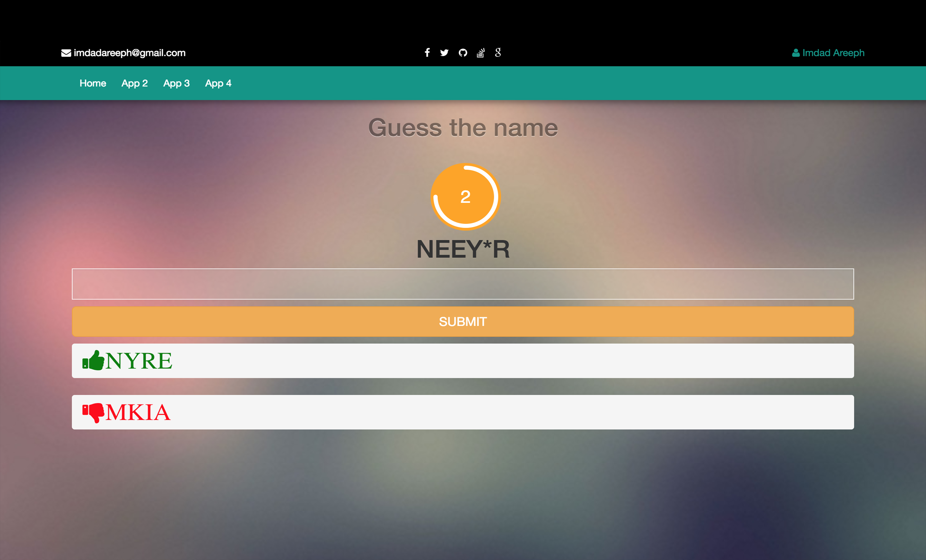Open the Imdad Areeph profile link
926x560 pixels.
click(833, 53)
